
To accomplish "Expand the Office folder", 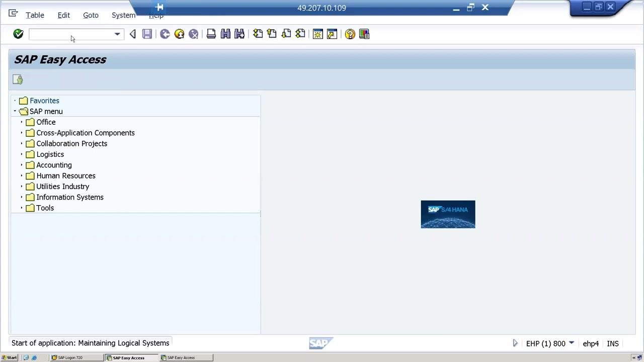I will (22, 122).
